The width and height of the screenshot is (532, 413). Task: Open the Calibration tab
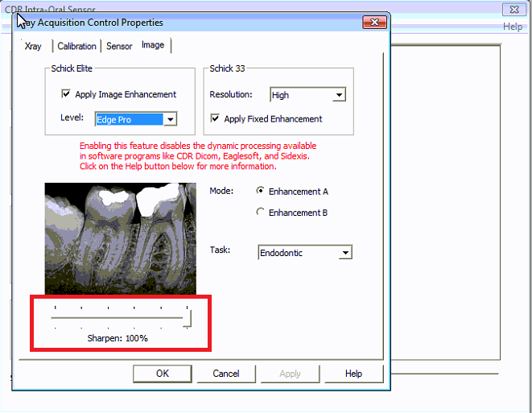(76, 47)
